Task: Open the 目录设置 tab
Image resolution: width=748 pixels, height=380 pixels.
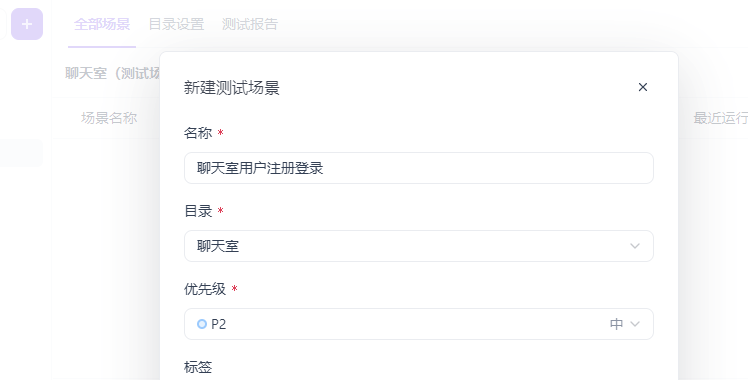Action: click(x=177, y=24)
